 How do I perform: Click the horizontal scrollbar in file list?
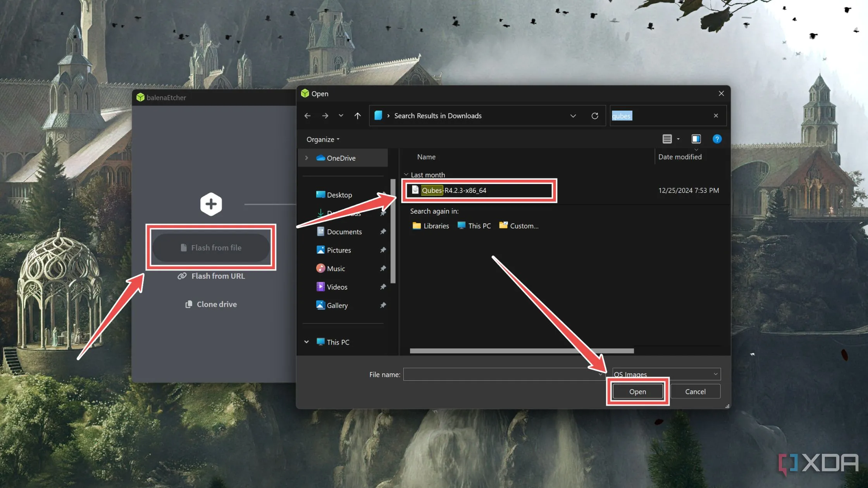(522, 351)
